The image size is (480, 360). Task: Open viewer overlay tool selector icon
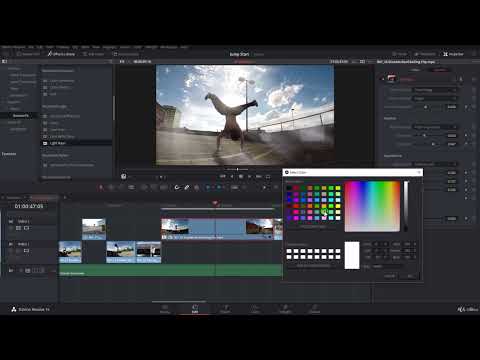pos(124,176)
